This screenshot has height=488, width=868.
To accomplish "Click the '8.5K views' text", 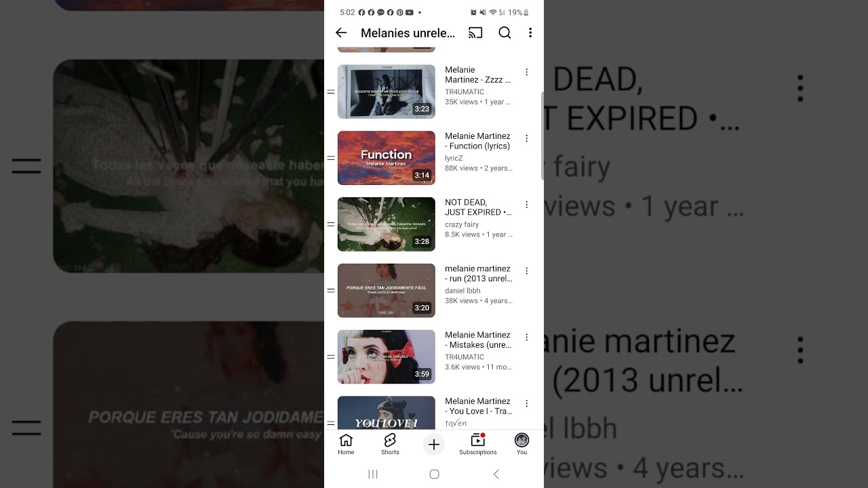I will pos(462,235).
